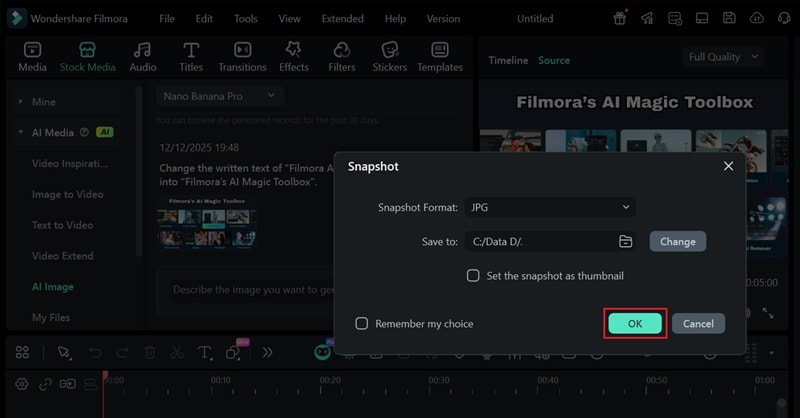Click the fullscreen expand arrows icon in preview
800x418 pixels.
(x=768, y=313)
